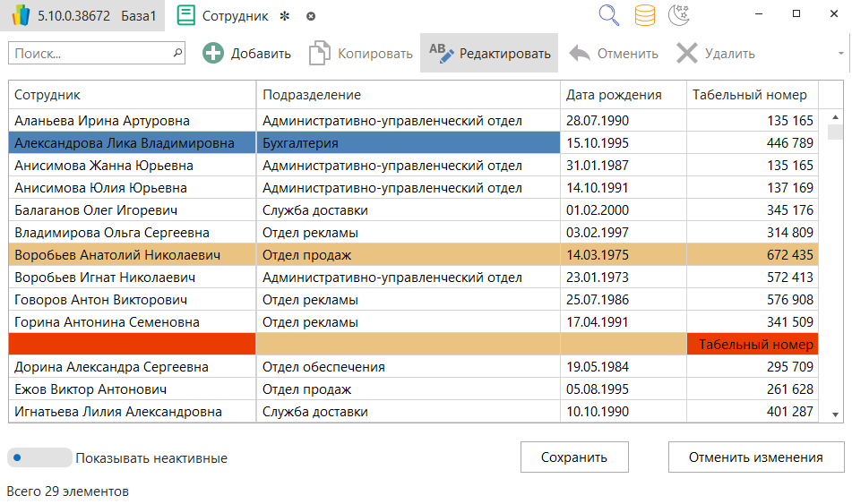Click the red empty Сотрудник cell
852x504 pixels.
coord(132,344)
